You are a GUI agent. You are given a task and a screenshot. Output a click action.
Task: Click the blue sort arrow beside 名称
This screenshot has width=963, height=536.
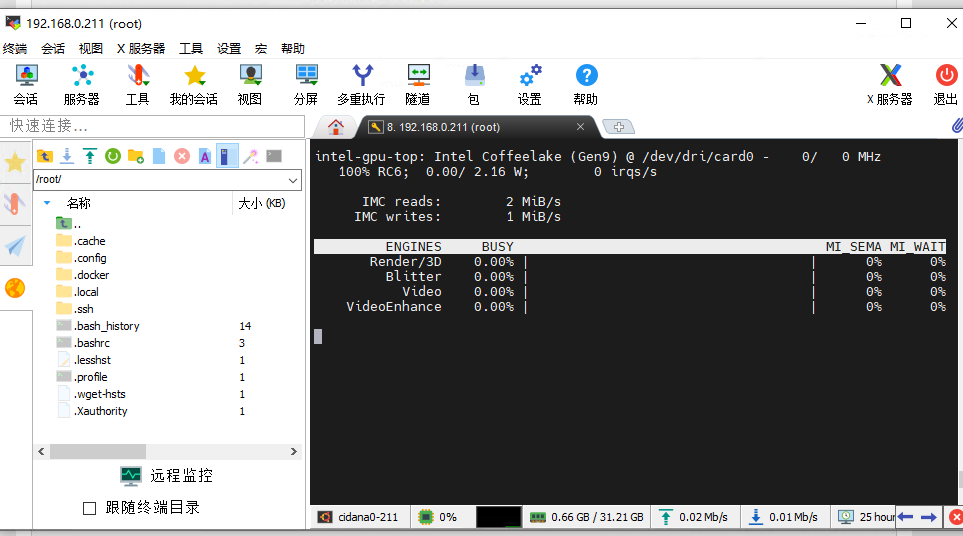(x=47, y=203)
